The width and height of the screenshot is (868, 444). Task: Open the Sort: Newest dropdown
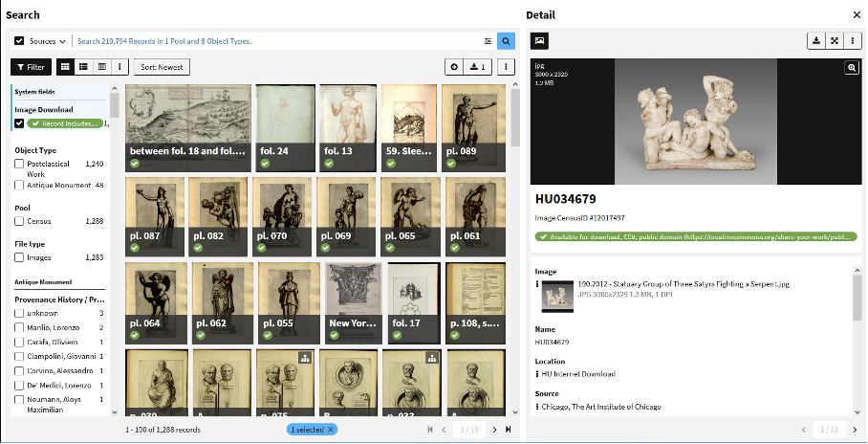click(x=163, y=67)
